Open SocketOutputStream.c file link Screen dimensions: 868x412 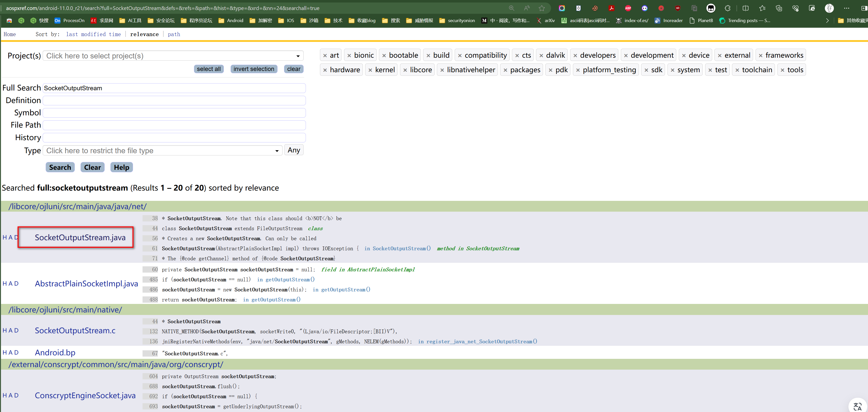(x=75, y=331)
